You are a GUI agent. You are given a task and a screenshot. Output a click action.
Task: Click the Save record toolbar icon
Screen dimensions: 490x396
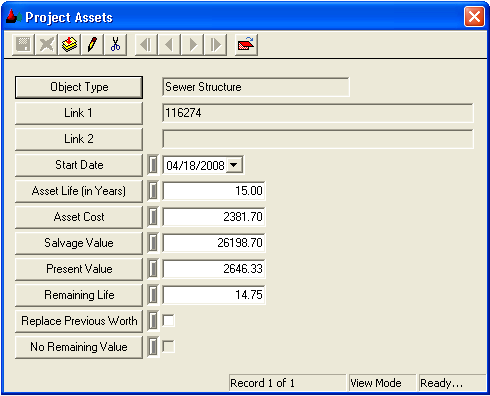point(23,44)
